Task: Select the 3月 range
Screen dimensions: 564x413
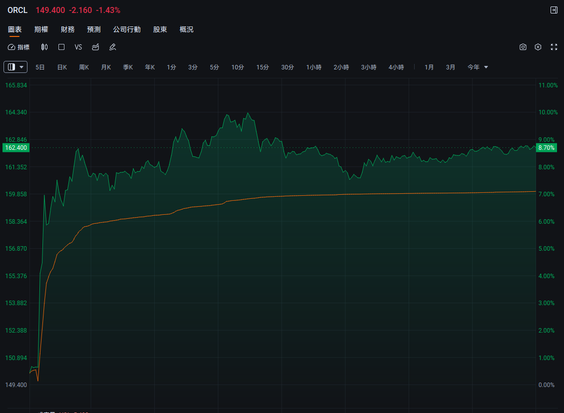Action: pyautogui.click(x=450, y=67)
